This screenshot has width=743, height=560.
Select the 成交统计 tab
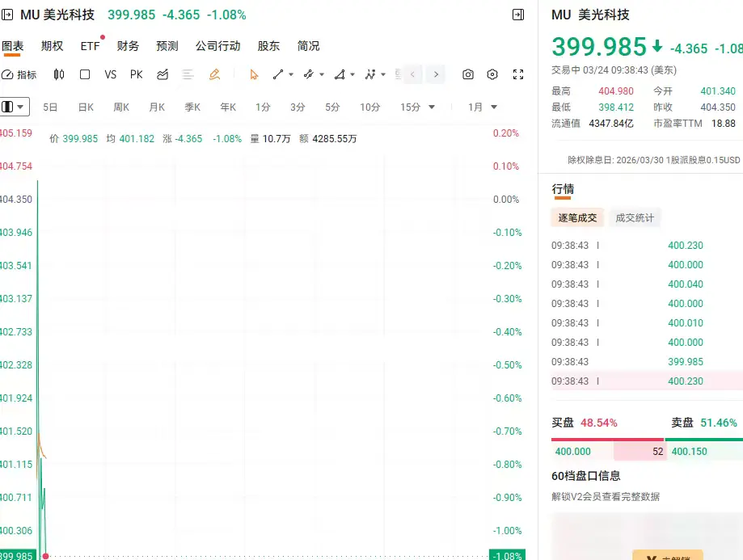pyautogui.click(x=635, y=218)
